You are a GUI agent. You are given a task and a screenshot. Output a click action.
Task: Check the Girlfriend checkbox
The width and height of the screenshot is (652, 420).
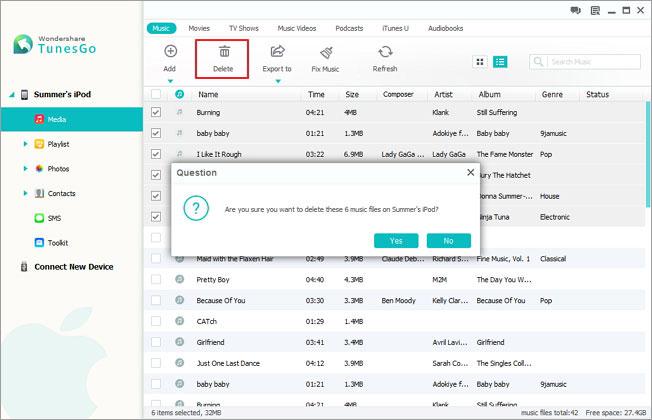(x=156, y=342)
